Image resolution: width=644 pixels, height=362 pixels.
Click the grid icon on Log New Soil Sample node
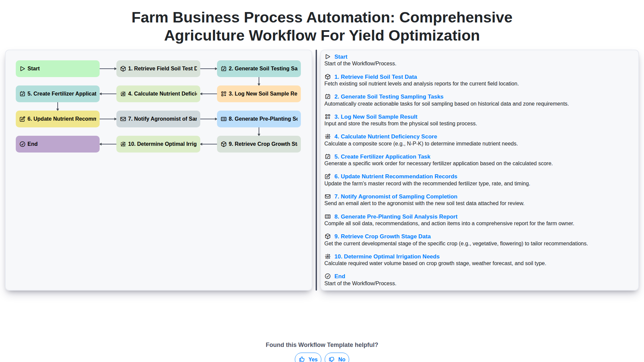click(x=224, y=94)
